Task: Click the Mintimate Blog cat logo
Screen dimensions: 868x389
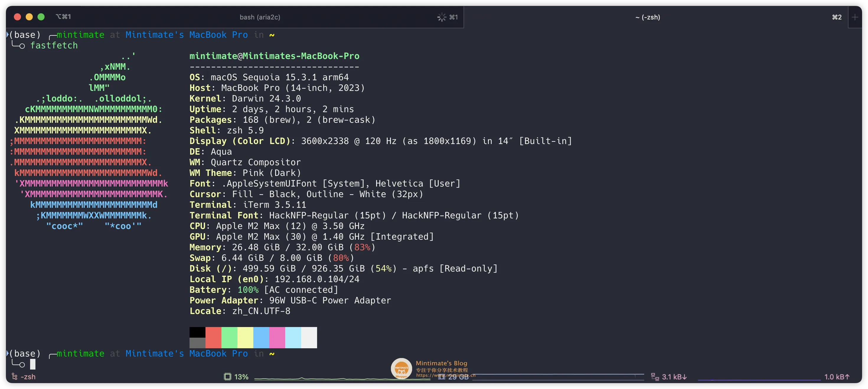Action: tap(401, 368)
